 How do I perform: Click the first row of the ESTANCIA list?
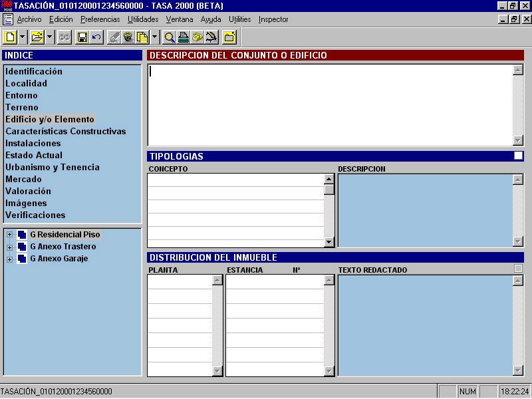[275, 282]
